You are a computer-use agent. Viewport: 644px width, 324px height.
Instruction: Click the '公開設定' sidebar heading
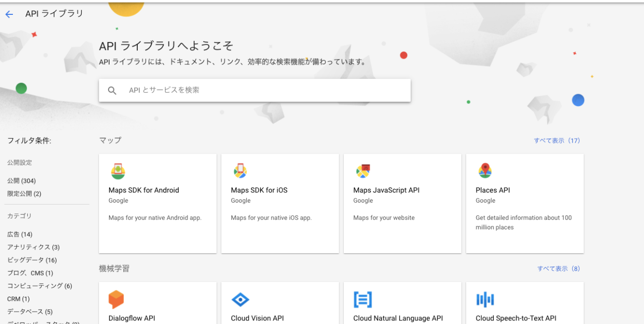coord(19,162)
